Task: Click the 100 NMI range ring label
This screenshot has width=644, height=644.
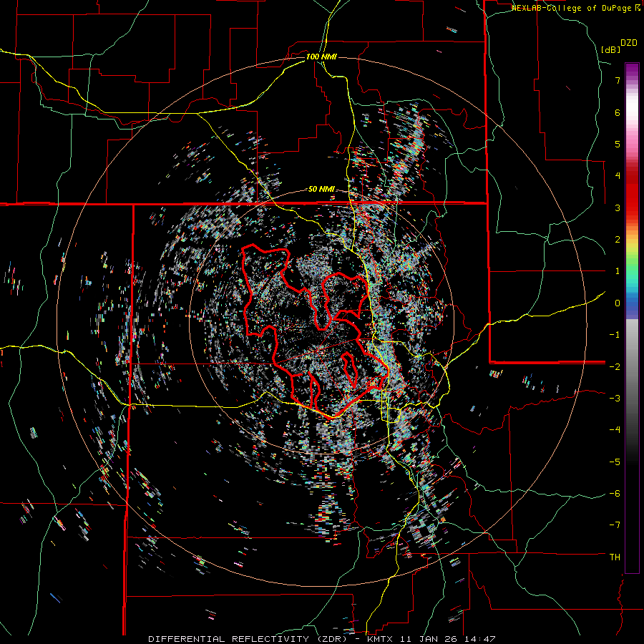Action: pyautogui.click(x=321, y=57)
